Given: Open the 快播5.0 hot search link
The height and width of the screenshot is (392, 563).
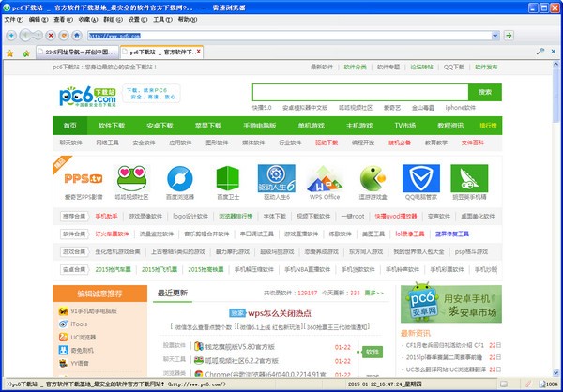Looking at the screenshot, I should point(262,108).
